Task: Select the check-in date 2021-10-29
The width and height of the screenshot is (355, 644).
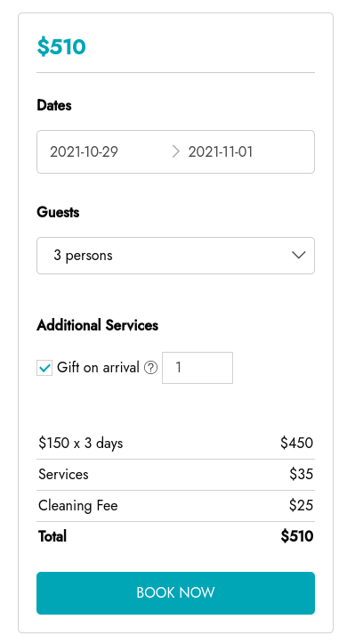Action: coord(85,152)
